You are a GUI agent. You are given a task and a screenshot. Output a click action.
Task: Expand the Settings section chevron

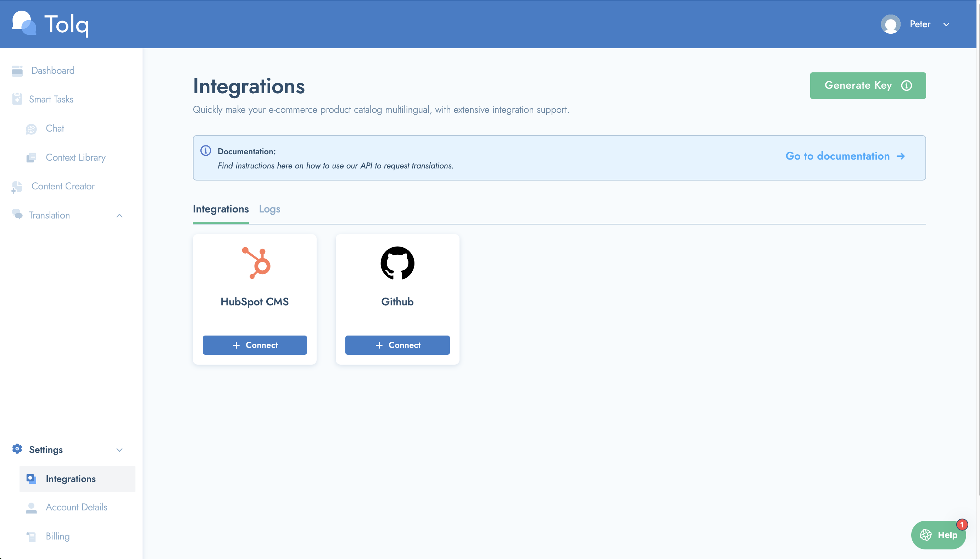(119, 450)
